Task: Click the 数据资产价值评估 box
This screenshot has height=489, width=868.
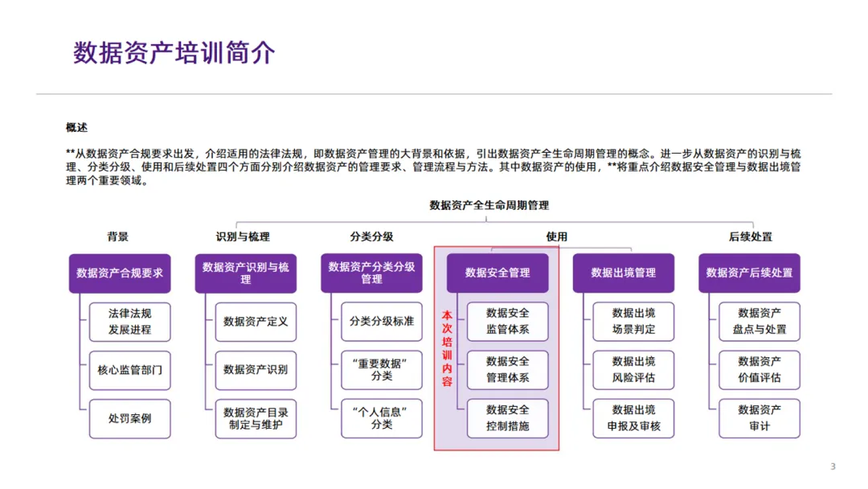Action: click(759, 370)
